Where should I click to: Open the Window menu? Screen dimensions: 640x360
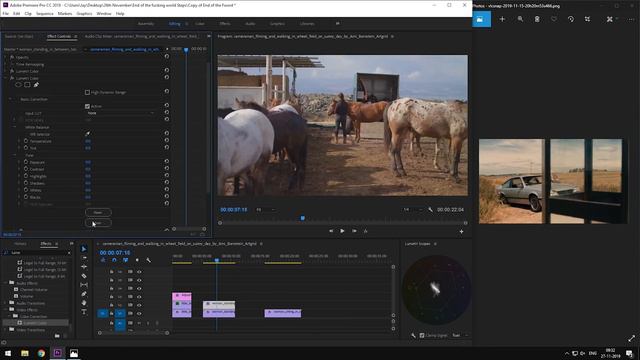tap(104, 13)
